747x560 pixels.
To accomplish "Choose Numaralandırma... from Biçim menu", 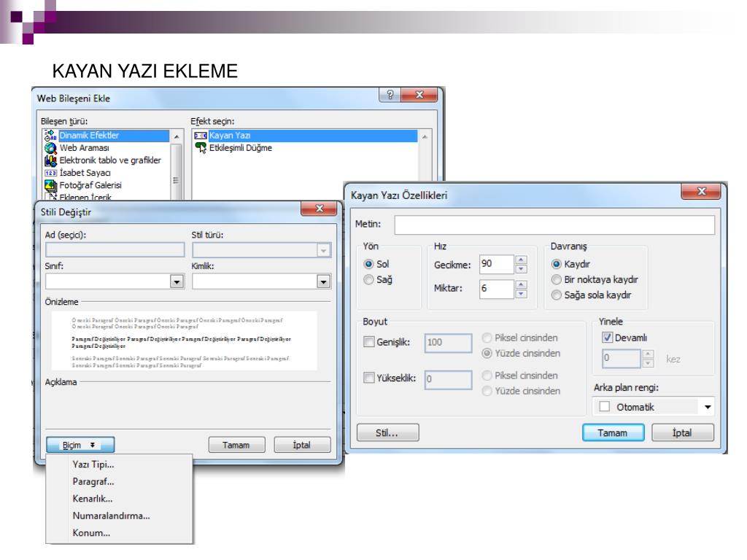I will [111, 516].
